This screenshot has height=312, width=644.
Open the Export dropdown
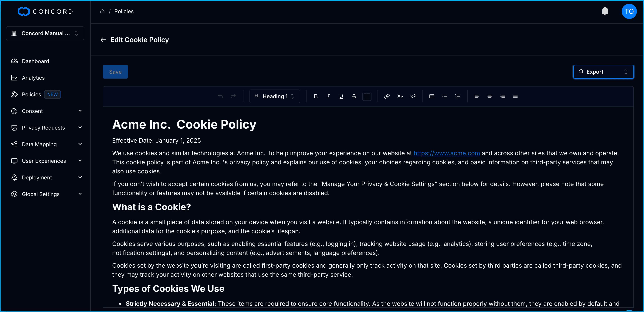tap(603, 72)
